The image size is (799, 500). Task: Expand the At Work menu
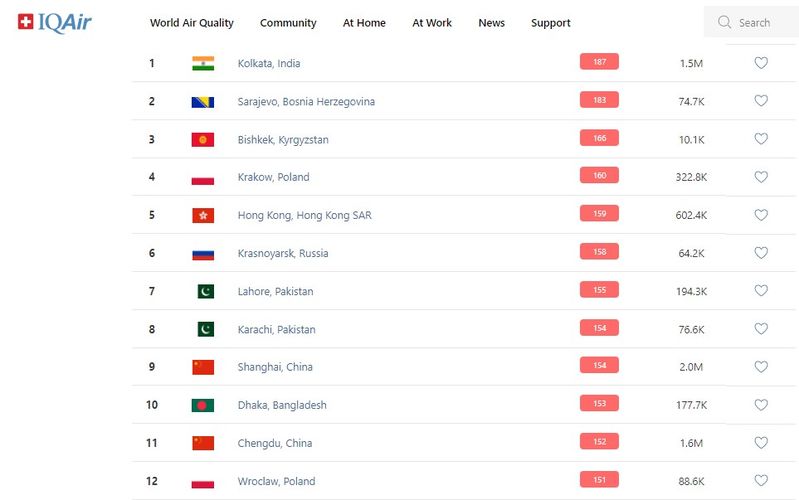coord(432,23)
